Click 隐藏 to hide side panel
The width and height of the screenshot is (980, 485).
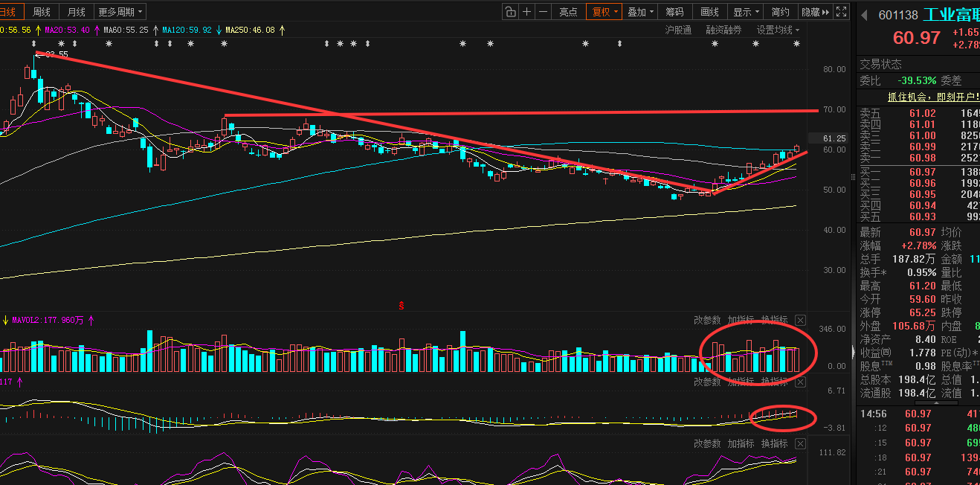815,12
